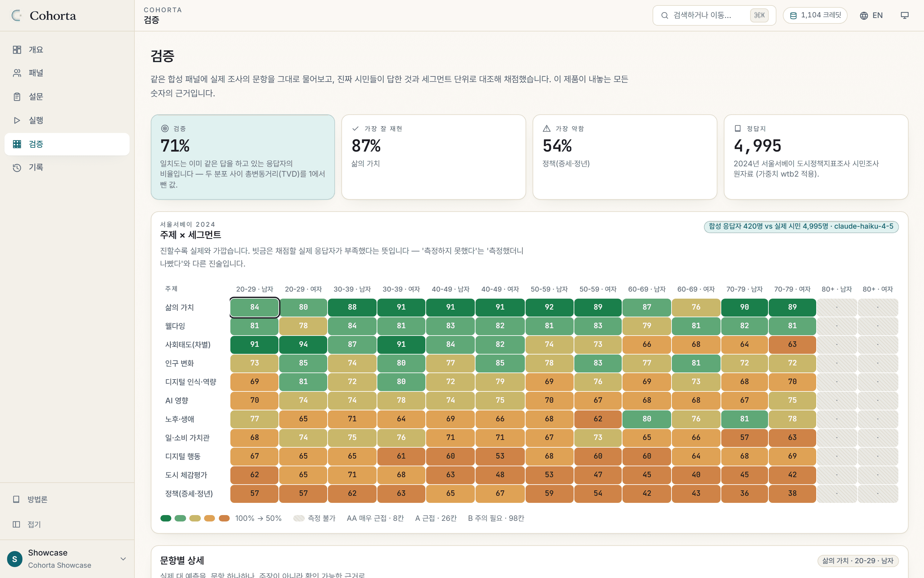924x578 pixels.
Task: Click the checkmark icon on 가장 잘 재현 card
Action: 355,128
